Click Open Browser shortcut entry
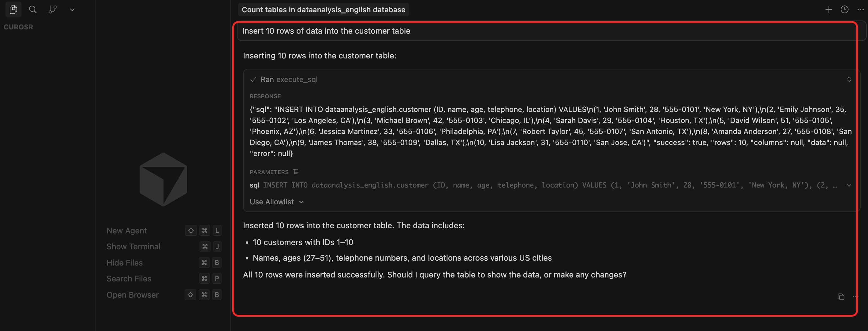 coord(133,295)
